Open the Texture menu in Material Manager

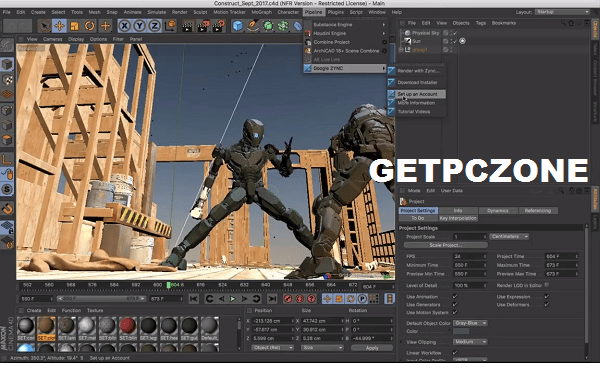click(95, 310)
